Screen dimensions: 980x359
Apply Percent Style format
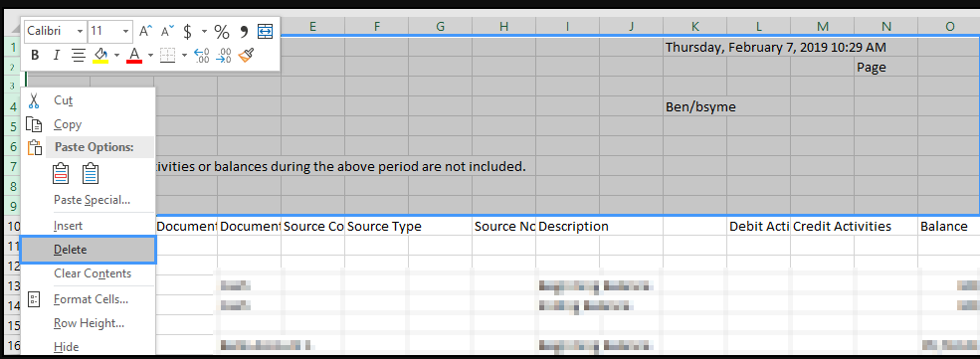pos(222,31)
